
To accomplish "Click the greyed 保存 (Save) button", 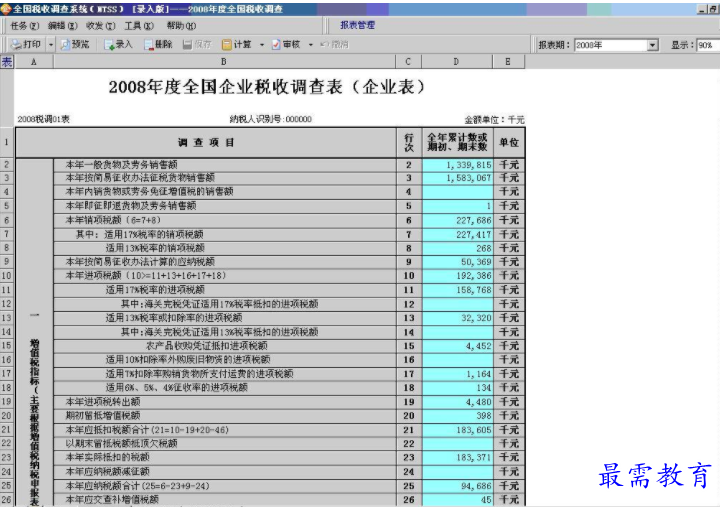I will pyautogui.click(x=197, y=45).
